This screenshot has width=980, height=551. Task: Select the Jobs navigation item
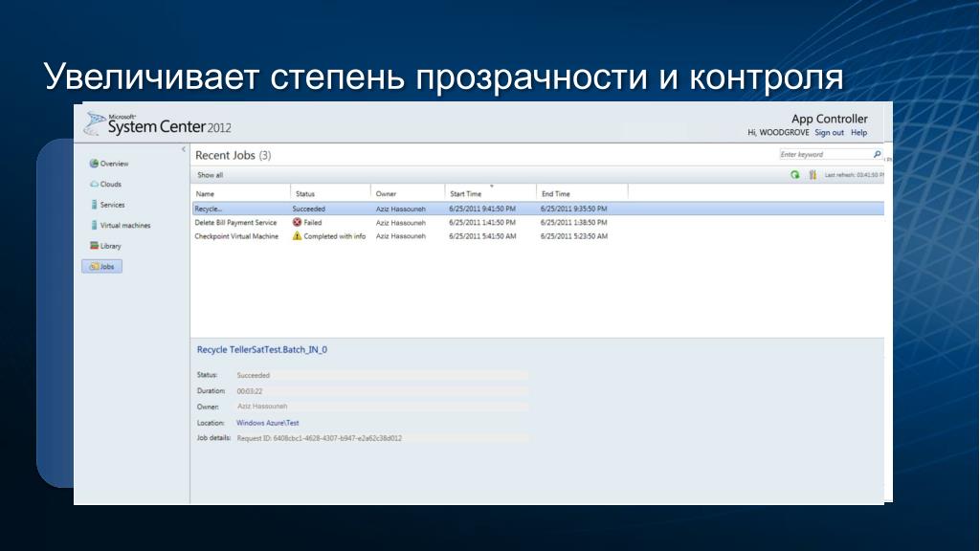[x=102, y=267]
